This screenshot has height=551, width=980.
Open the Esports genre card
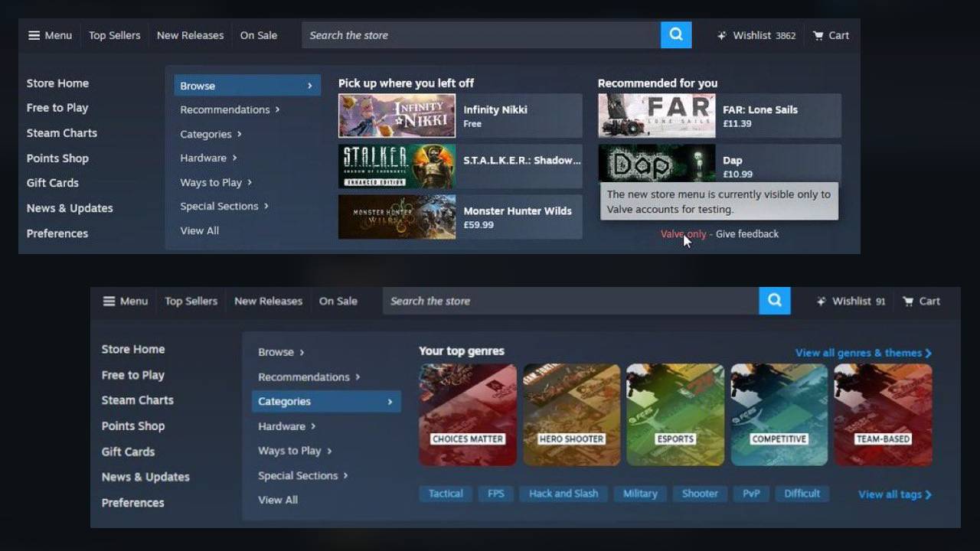pos(675,414)
